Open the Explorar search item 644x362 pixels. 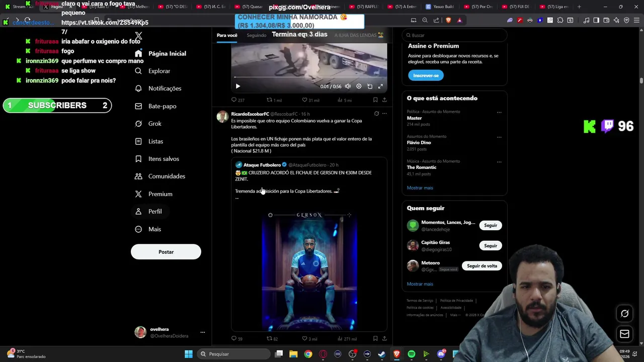tap(153, 71)
